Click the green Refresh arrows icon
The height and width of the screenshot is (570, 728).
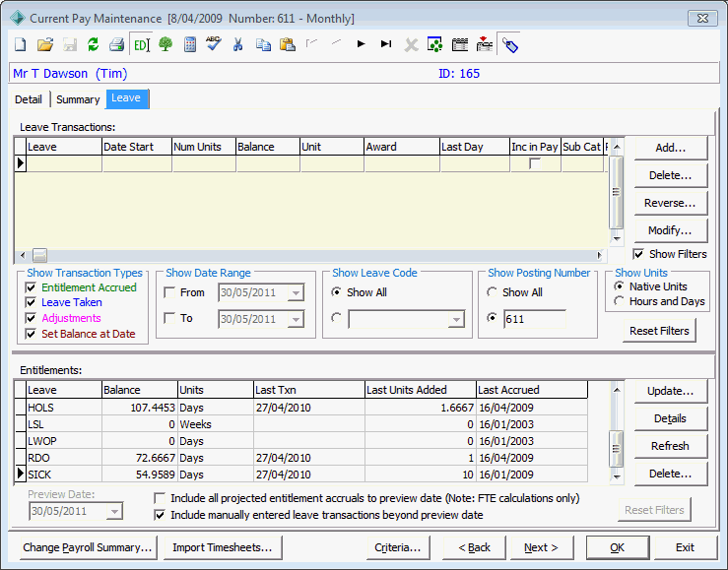pyautogui.click(x=94, y=45)
